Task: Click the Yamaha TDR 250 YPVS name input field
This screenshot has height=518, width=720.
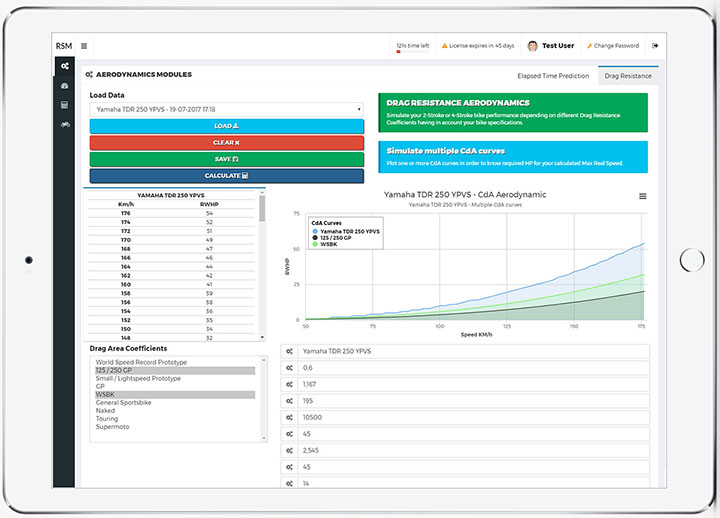Action: pyautogui.click(x=474, y=351)
